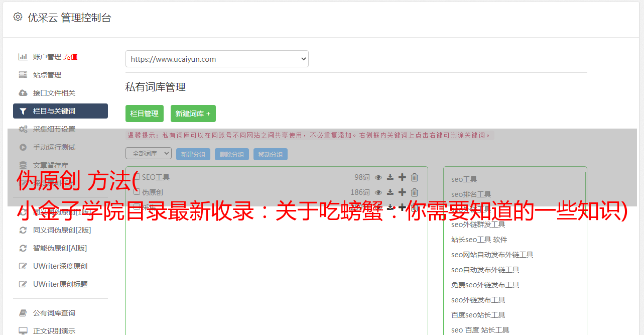644x335 pixels.
Task: Click the funnel icon for 栏目与关键词
Action: pos(23,111)
